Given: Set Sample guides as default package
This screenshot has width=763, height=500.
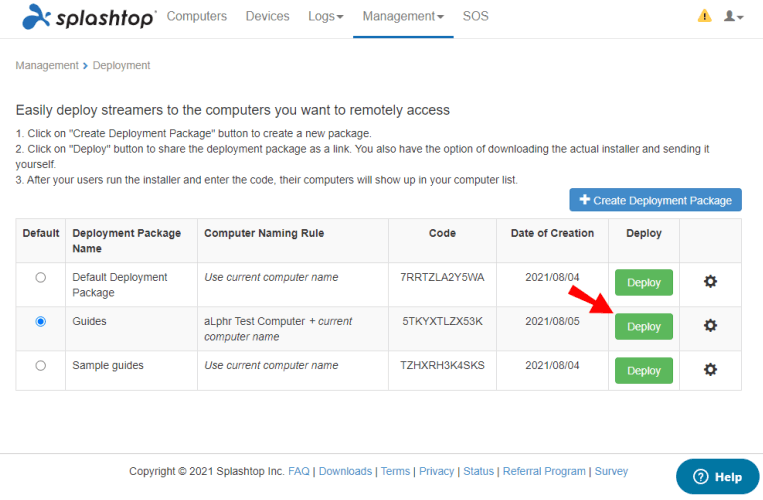Looking at the screenshot, I should 40,366.
